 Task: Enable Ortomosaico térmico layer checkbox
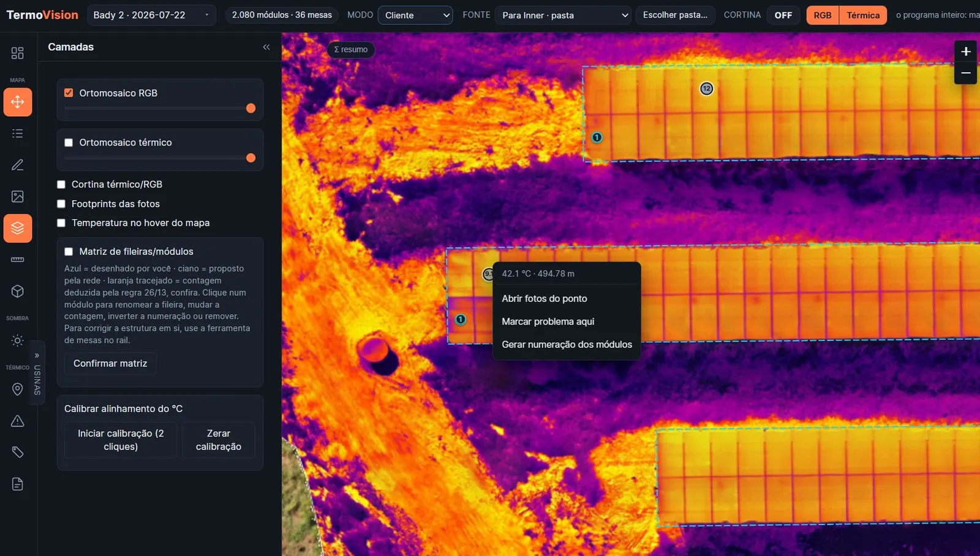[x=69, y=143]
